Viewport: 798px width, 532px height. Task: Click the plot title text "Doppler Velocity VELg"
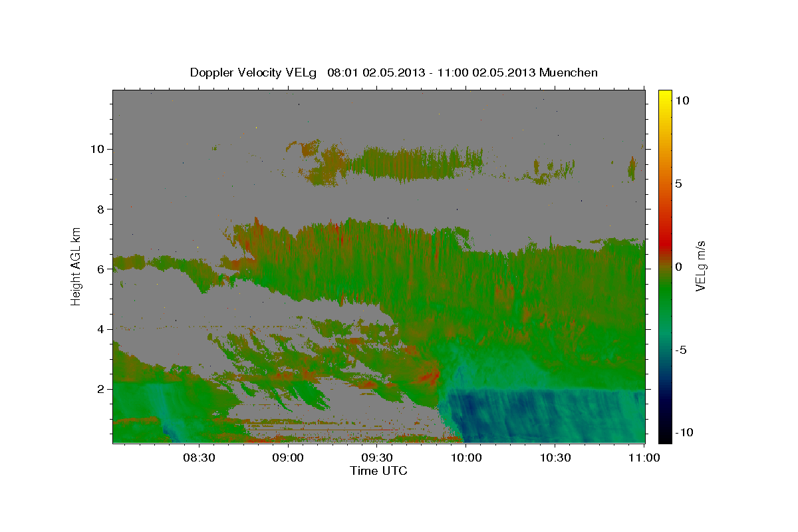(253, 72)
